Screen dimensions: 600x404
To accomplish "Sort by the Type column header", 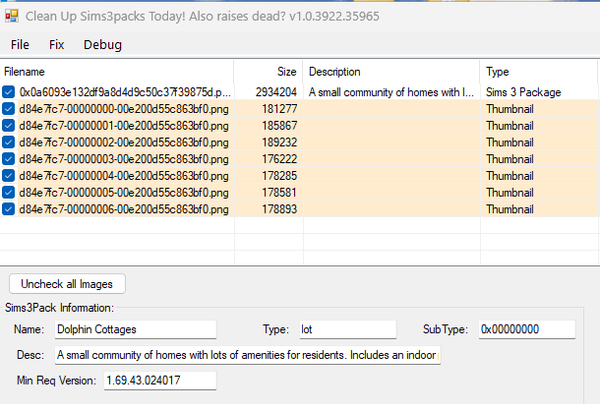I will click(x=538, y=72).
